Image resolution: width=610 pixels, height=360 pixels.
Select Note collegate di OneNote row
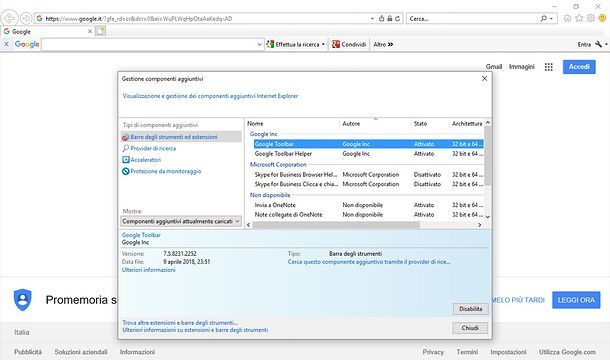(x=368, y=214)
